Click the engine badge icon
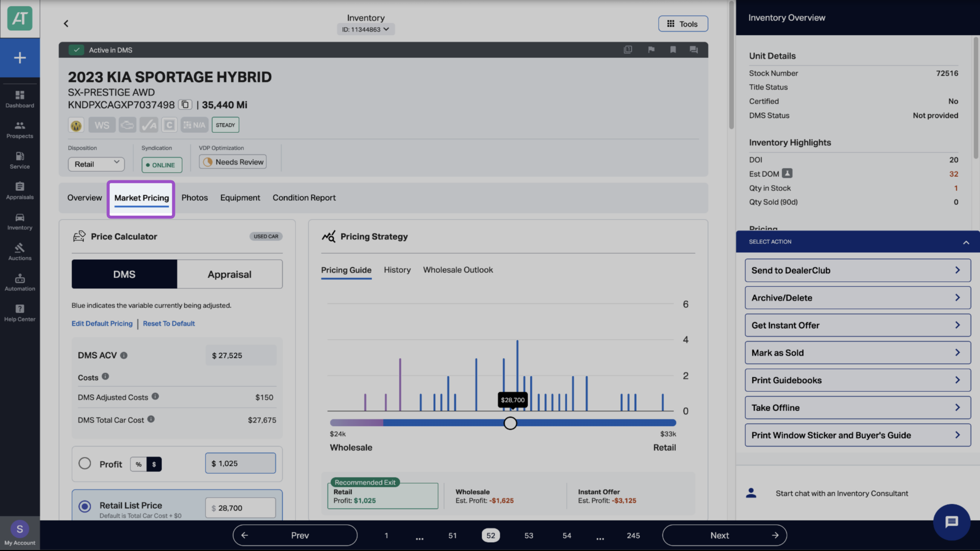The image size is (980, 551). 127,125
